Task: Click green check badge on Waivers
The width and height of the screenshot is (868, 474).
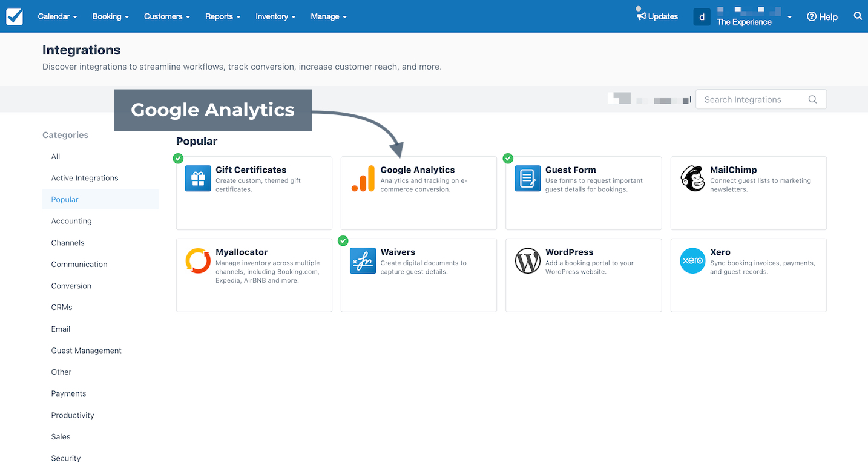Action: coord(343,241)
